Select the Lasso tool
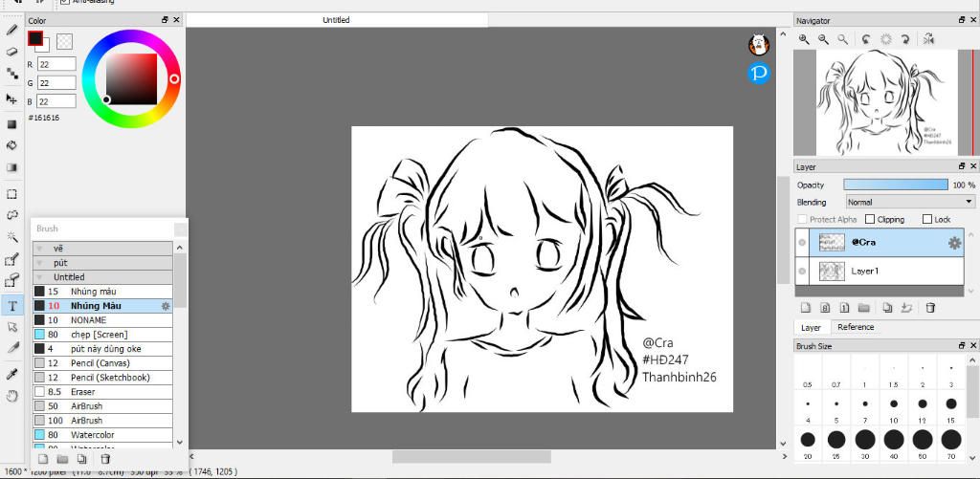 [x=11, y=215]
